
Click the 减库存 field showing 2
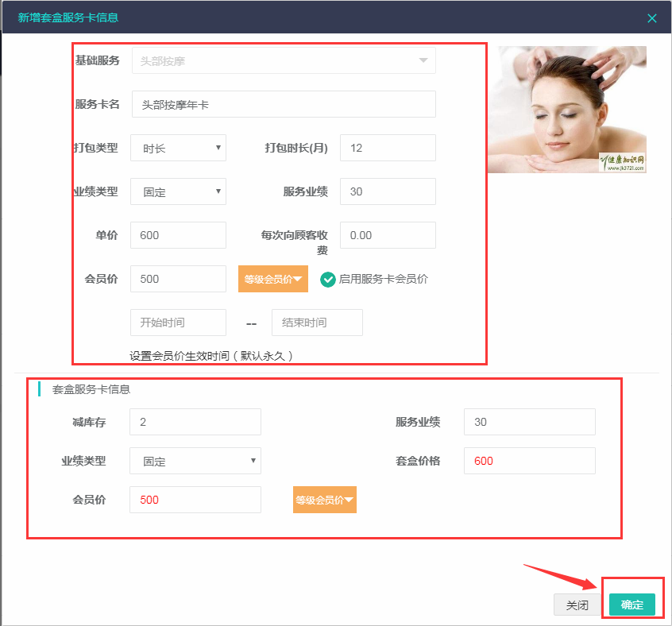click(195, 422)
